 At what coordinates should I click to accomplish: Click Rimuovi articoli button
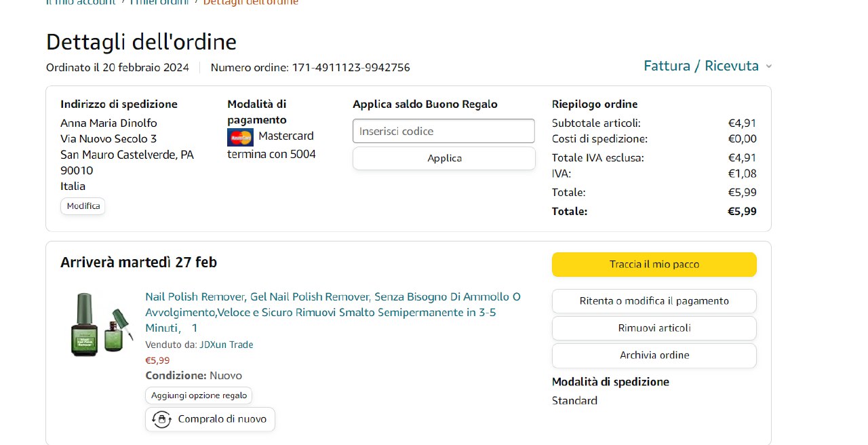click(654, 328)
